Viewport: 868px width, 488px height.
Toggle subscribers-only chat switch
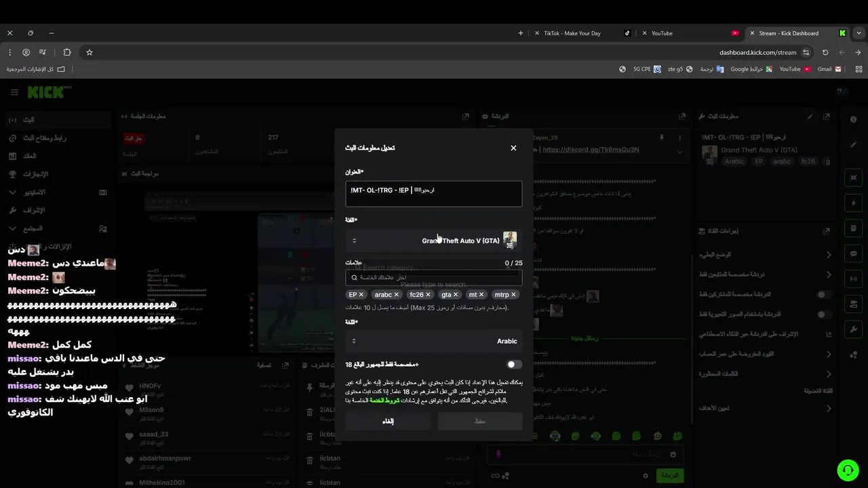(x=823, y=295)
